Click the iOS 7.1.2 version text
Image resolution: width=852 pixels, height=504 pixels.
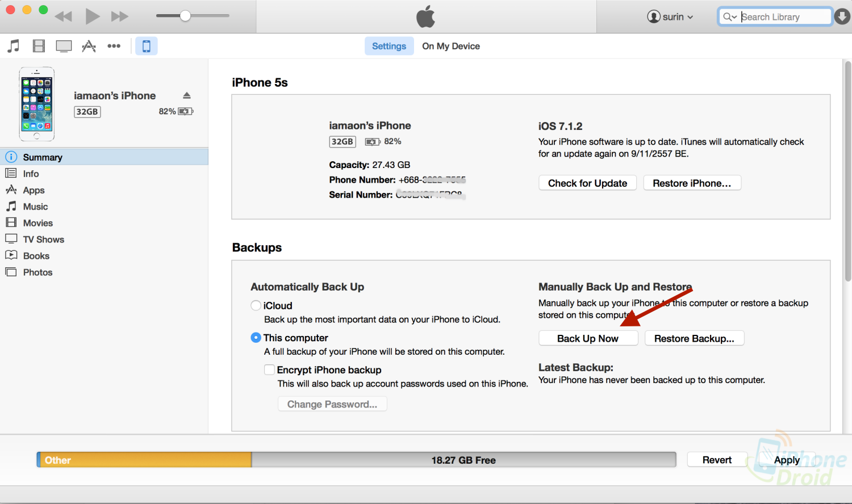pyautogui.click(x=561, y=126)
